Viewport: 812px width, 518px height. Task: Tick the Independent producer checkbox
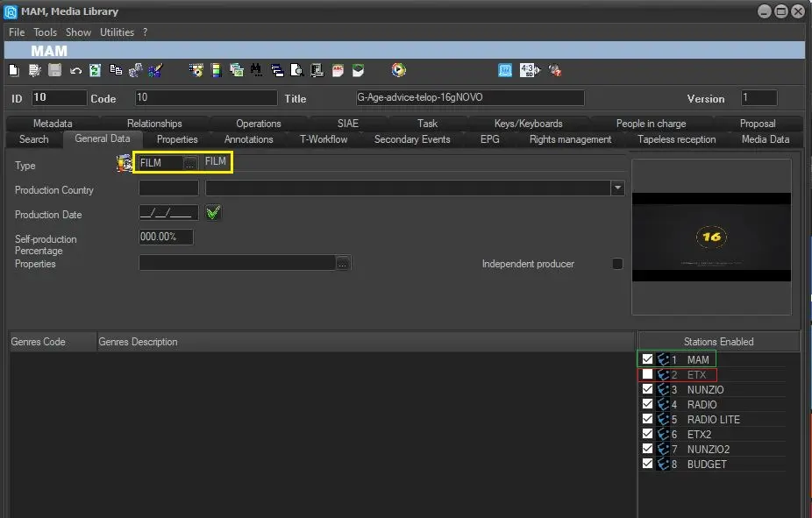click(x=617, y=264)
